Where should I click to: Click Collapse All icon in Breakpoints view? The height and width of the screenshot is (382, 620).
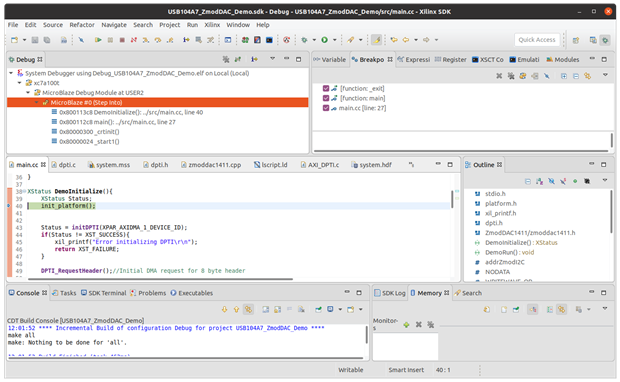point(576,76)
